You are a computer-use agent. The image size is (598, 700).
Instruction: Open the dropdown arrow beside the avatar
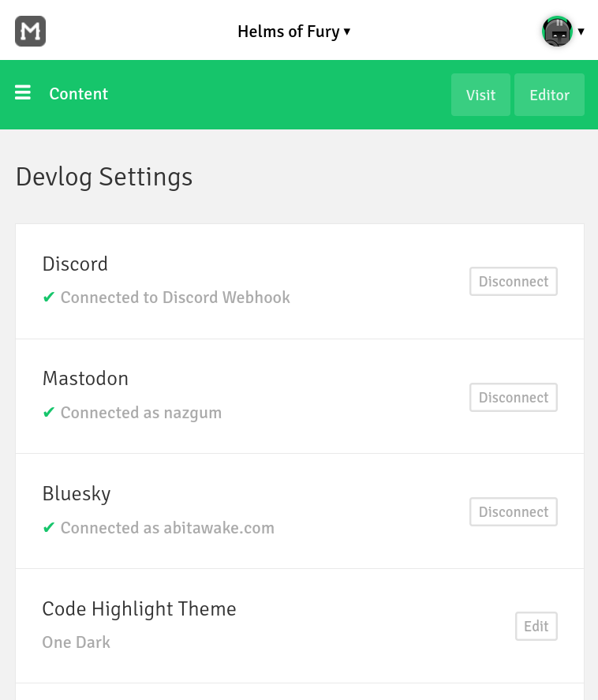click(581, 32)
